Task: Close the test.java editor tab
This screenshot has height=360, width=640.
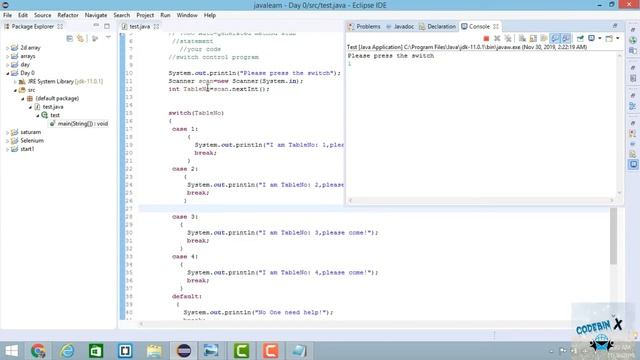Action: (156, 27)
